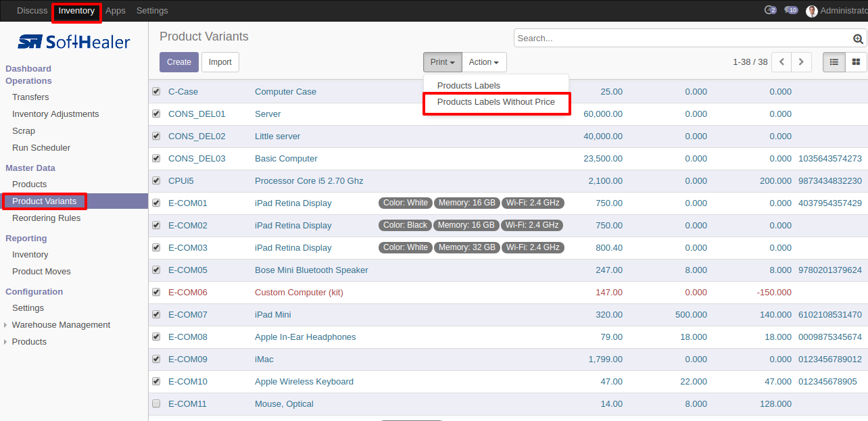The image size is (868, 421).
Task: Open the activities clock icon with badge 2
Action: point(770,10)
